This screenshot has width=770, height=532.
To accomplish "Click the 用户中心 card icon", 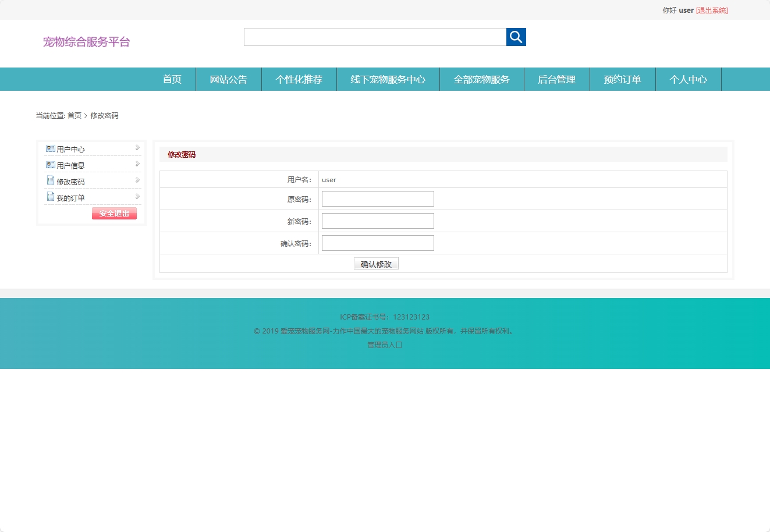I will coord(51,149).
